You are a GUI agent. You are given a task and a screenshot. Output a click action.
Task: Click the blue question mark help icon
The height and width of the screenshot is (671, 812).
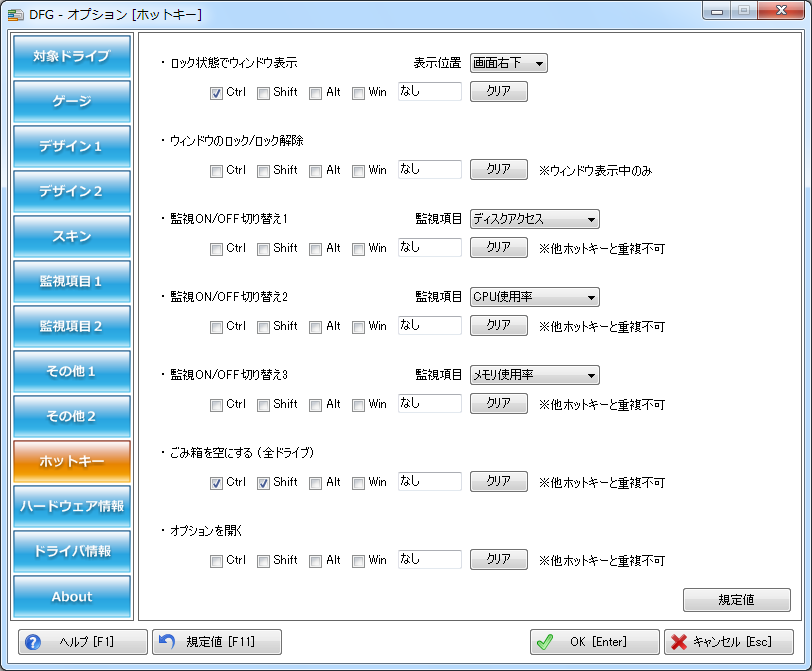[x=33, y=642]
